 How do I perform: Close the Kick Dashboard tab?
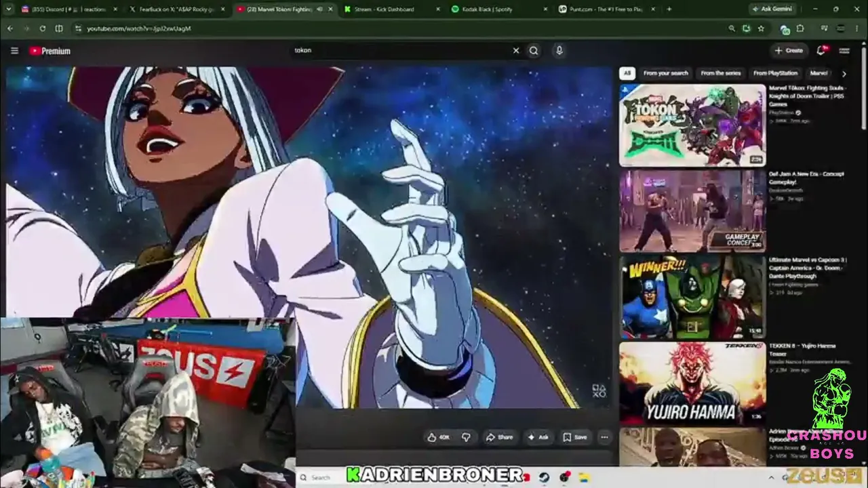pos(438,9)
